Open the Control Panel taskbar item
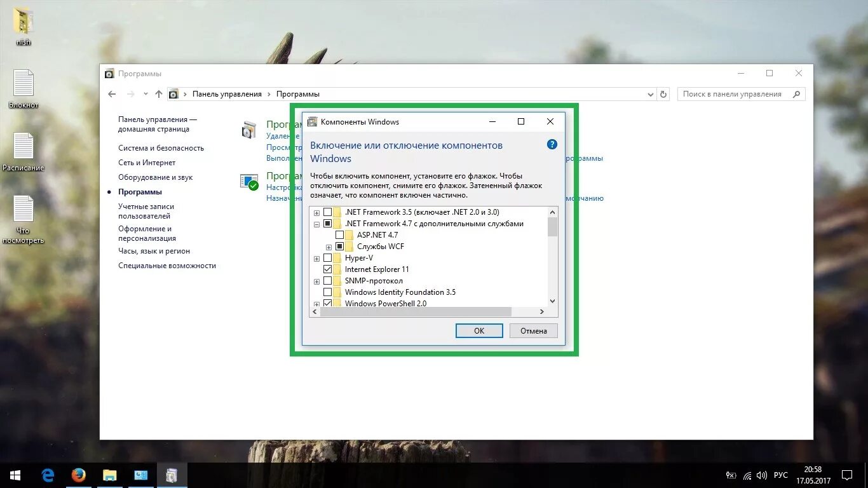The image size is (868, 488). 141,475
